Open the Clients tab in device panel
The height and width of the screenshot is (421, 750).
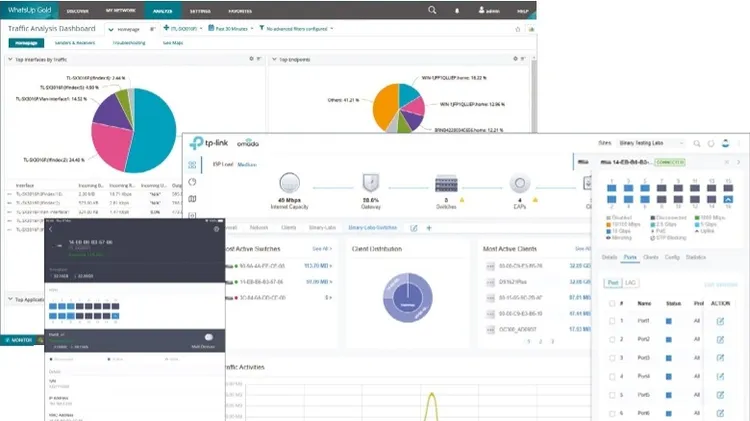coord(651,257)
